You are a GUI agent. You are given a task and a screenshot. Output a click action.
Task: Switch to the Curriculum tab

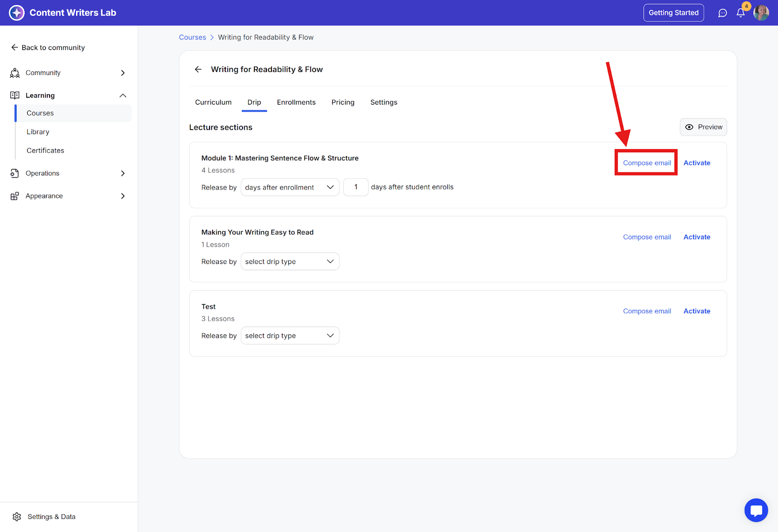[213, 103]
